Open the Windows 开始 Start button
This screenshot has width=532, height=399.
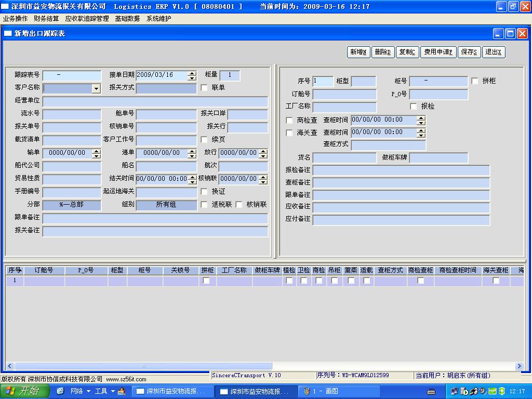pyautogui.click(x=23, y=391)
